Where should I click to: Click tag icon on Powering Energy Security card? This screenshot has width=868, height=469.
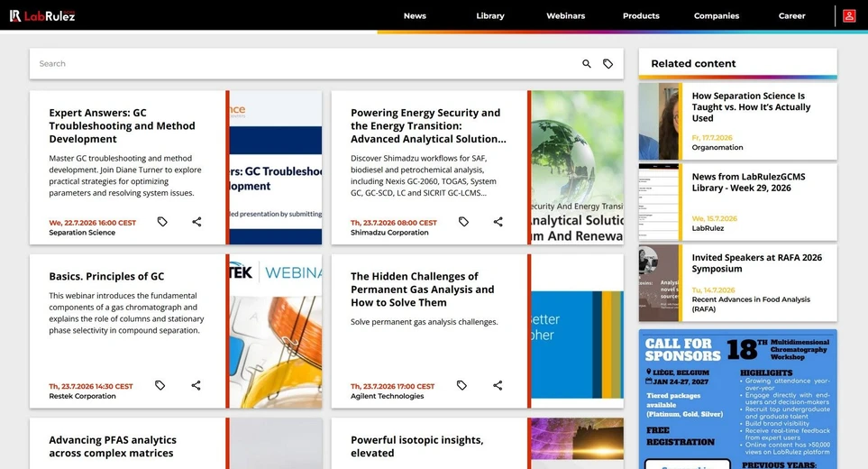[463, 222]
